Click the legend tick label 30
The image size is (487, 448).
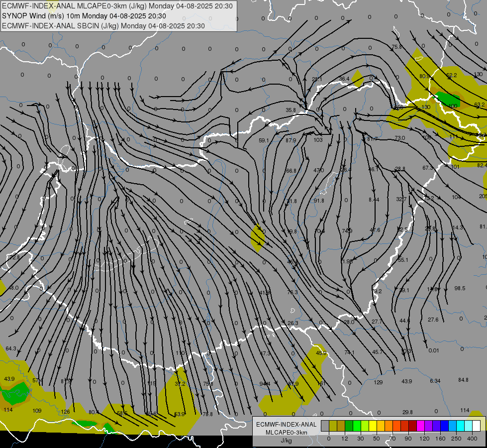360,439
